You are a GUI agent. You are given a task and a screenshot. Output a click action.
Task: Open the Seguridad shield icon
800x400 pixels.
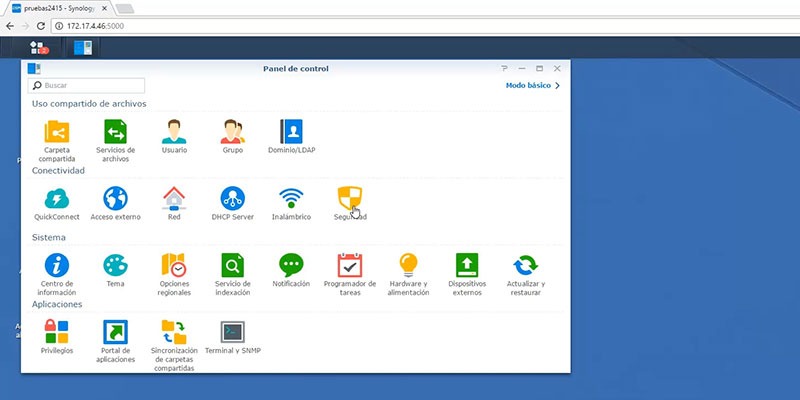(350, 198)
